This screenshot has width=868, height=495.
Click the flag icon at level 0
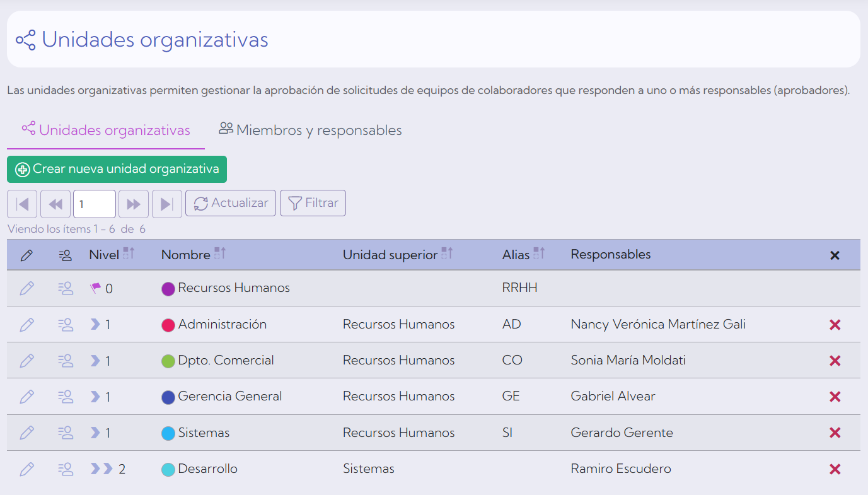(95, 288)
